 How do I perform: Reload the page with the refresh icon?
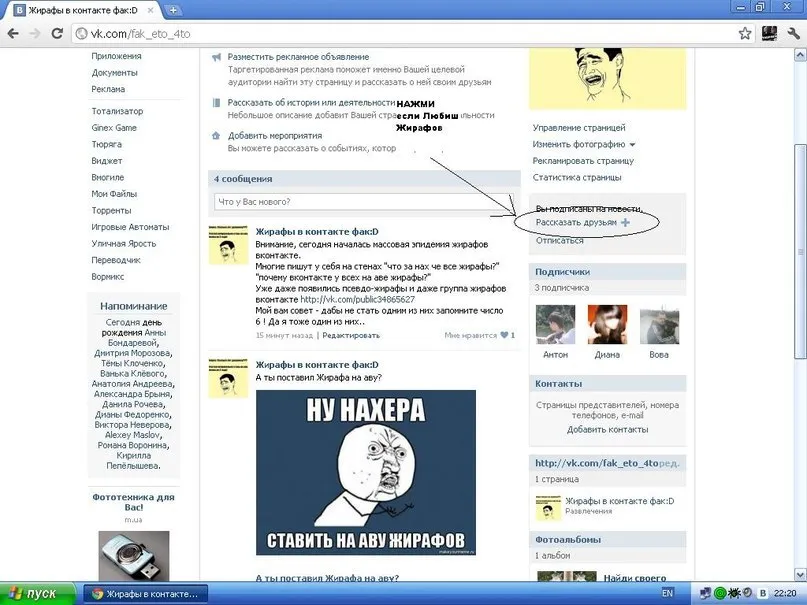pos(57,34)
